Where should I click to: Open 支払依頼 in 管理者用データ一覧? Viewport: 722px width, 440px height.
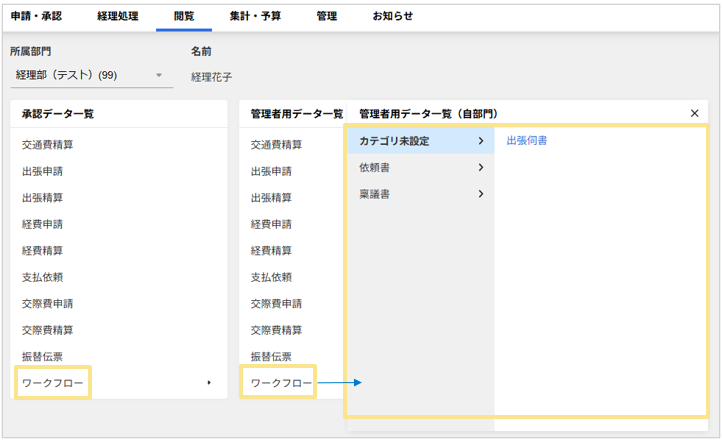tap(271, 277)
